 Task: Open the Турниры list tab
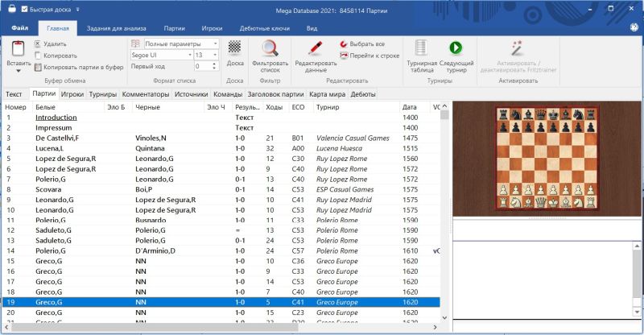pyautogui.click(x=102, y=94)
